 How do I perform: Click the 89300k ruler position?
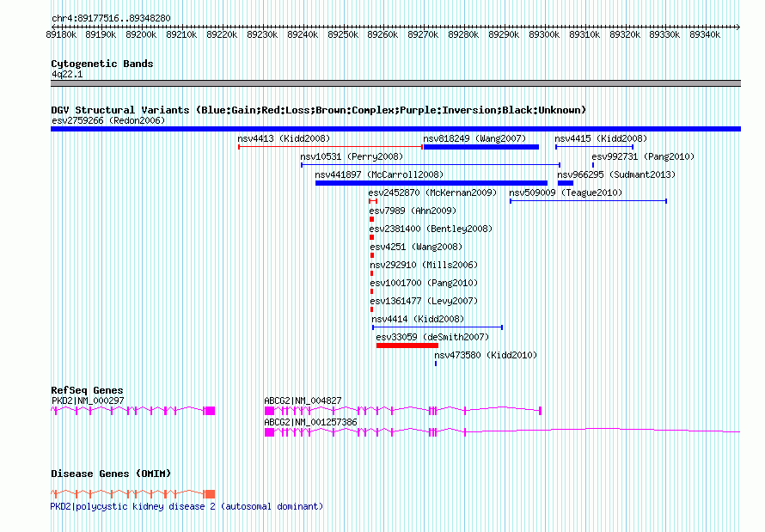click(544, 34)
